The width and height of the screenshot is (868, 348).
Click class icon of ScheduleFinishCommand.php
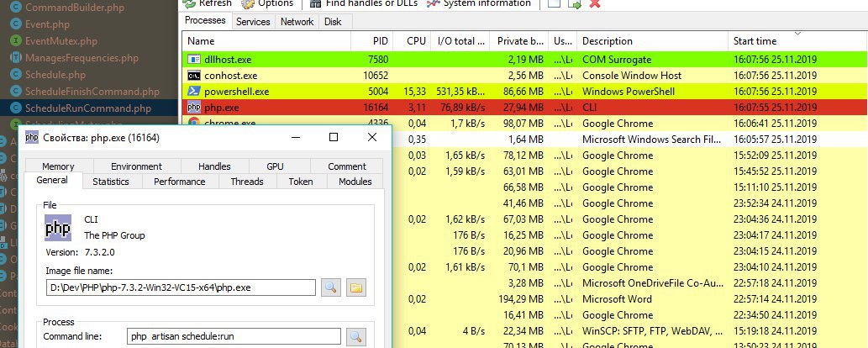16,92
